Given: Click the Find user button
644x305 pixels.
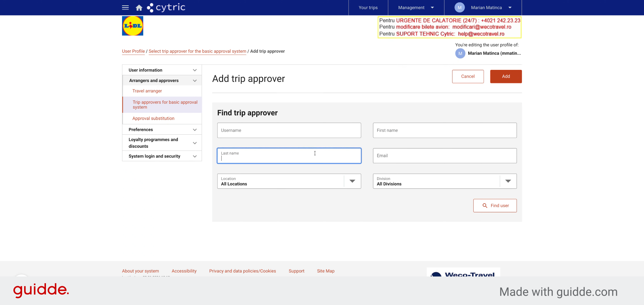Looking at the screenshot, I should pyautogui.click(x=495, y=206).
